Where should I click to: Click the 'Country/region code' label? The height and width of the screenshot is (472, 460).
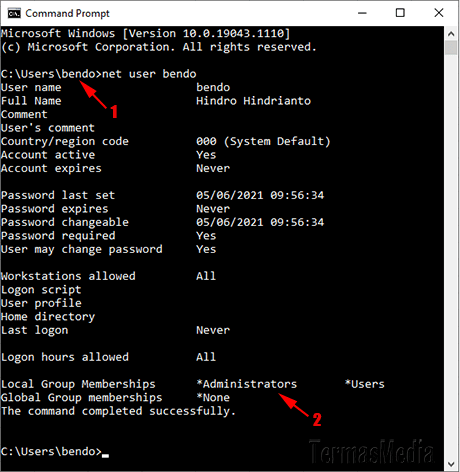[x=65, y=142]
